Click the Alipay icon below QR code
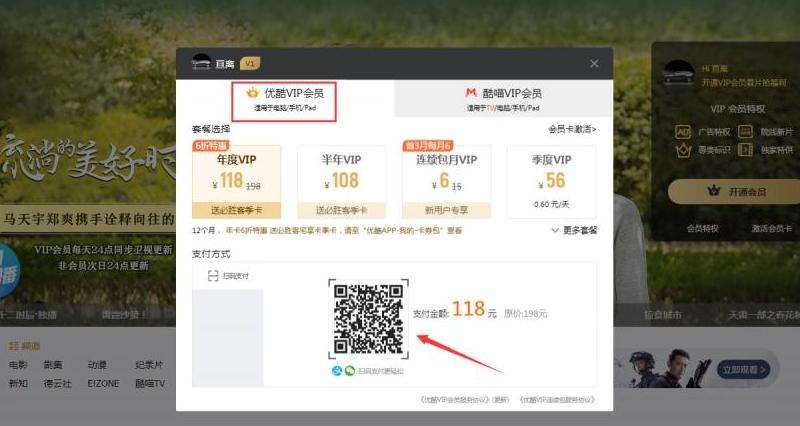The height and width of the screenshot is (426, 800). [x=337, y=370]
